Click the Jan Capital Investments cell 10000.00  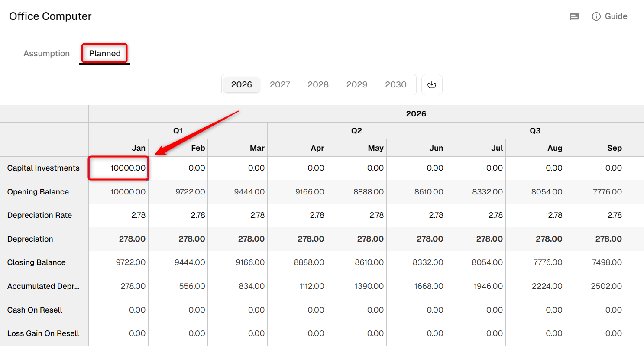pos(119,168)
